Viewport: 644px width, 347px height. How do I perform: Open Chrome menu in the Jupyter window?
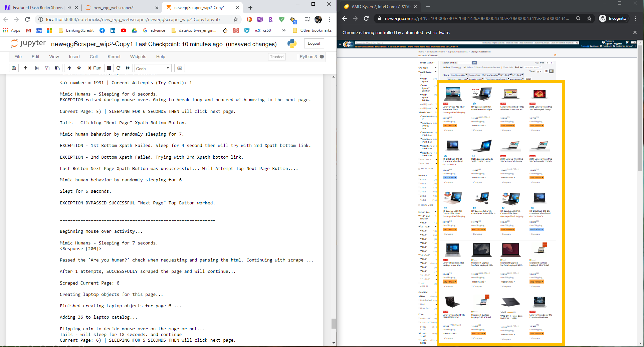(x=329, y=19)
